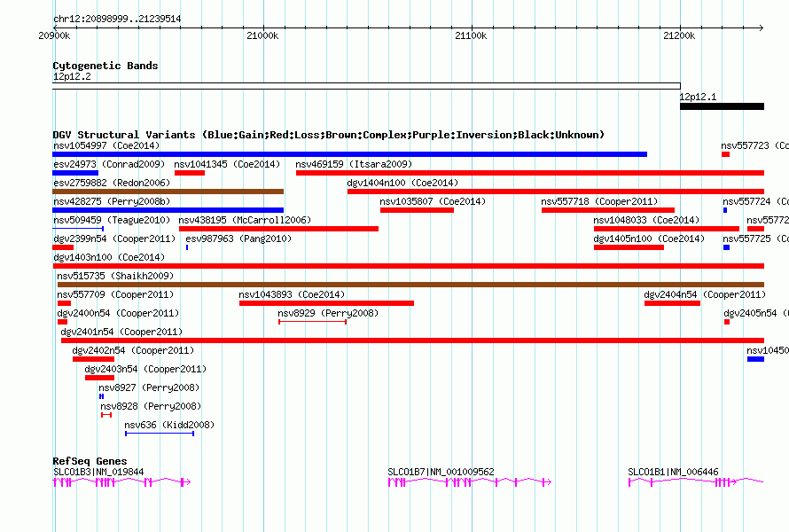Open dgv2399n54 (Cooper2011) variant
789x532 pixels.
tap(114, 239)
